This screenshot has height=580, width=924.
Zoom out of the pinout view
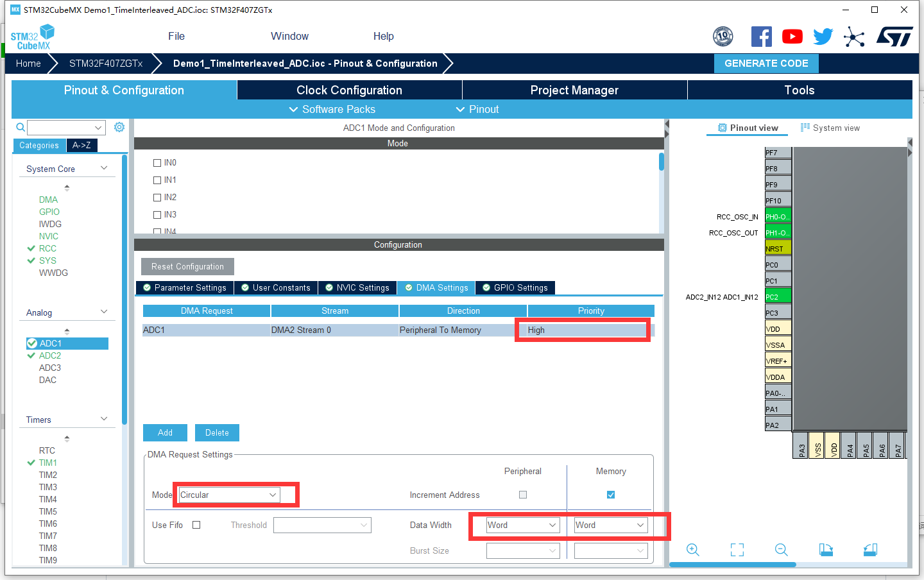[x=782, y=550]
